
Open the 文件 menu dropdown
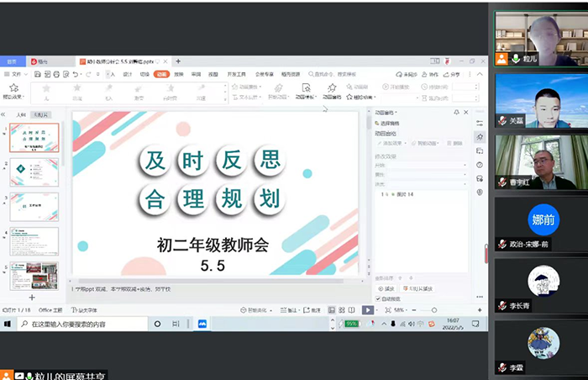tap(16, 74)
